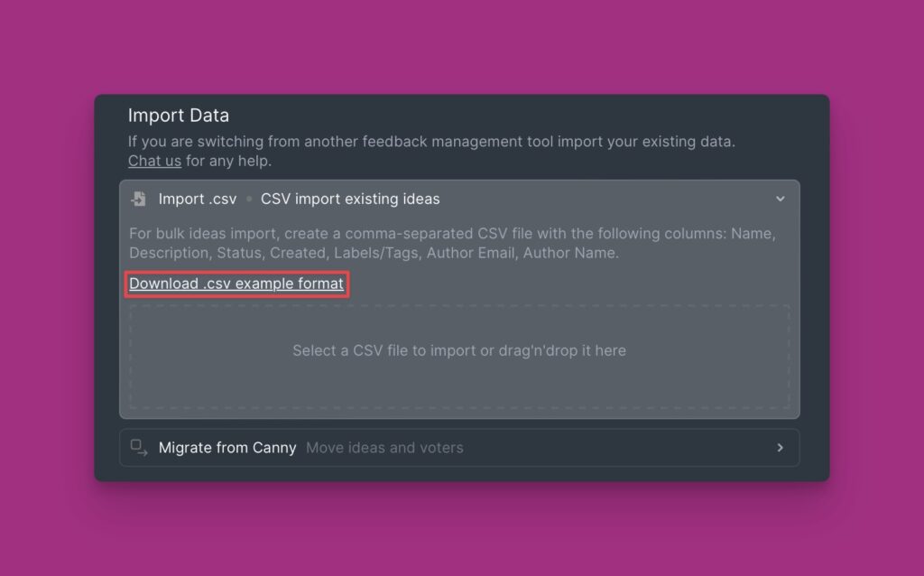
Task: Select the Migrate from Canny header label
Action: pos(226,448)
